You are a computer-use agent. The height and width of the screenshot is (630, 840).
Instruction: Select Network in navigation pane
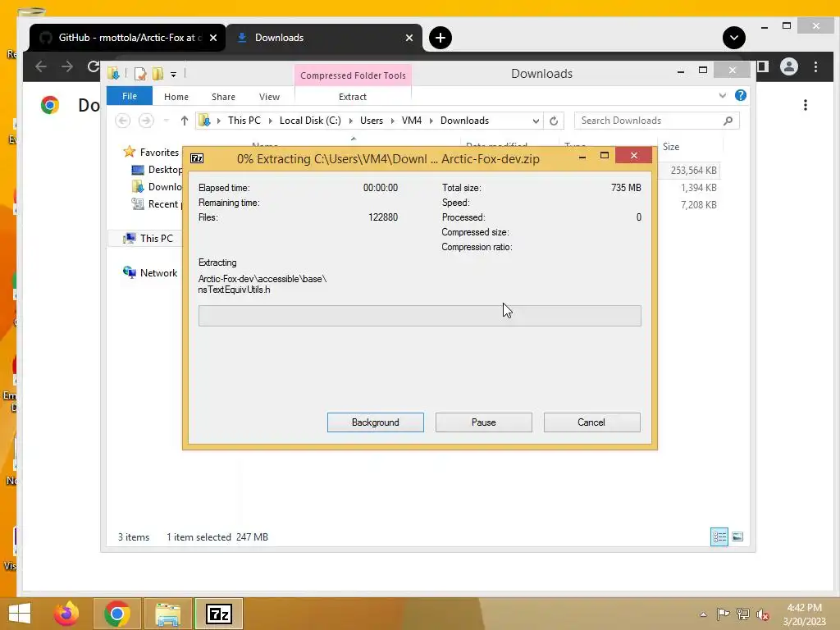(x=151, y=272)
